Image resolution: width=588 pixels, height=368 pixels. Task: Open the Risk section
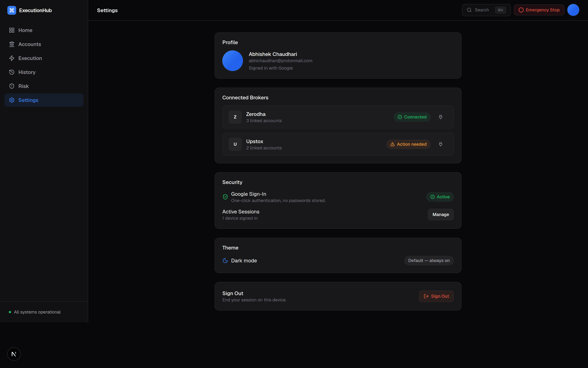pos(44,86)
